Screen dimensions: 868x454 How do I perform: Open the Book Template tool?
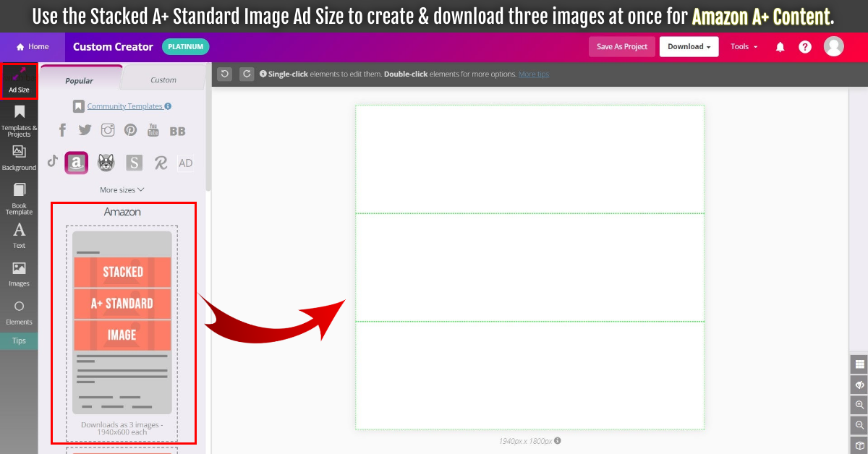pos(19,199)
